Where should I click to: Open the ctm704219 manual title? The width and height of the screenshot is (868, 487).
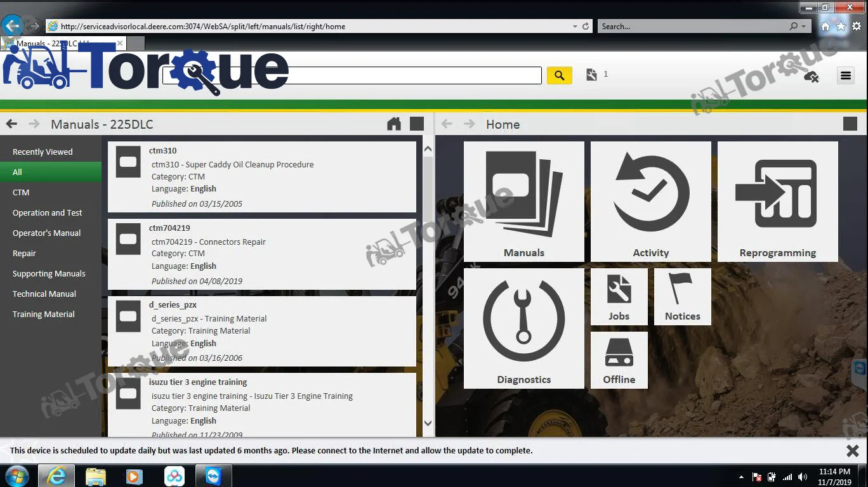(169, 228)
